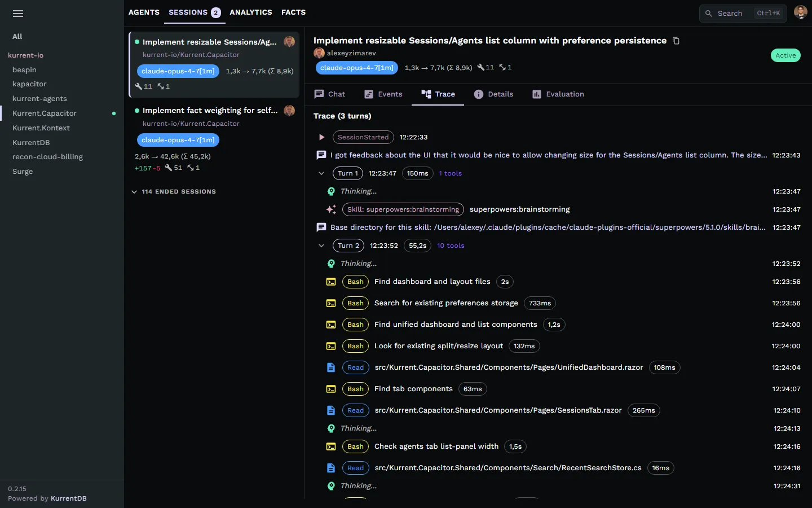This screenshot has height=508, width=812.
Task: Click the author avatar on resizable session card
Action: 289,42
